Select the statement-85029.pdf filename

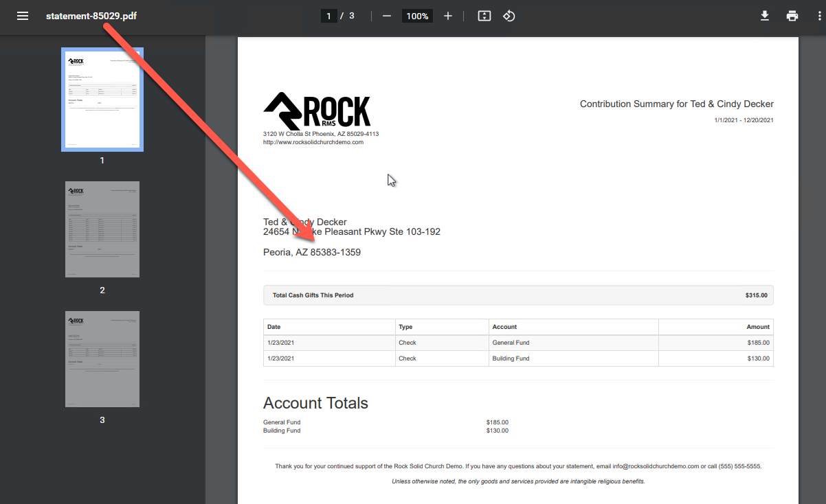[x=91, y=15]
